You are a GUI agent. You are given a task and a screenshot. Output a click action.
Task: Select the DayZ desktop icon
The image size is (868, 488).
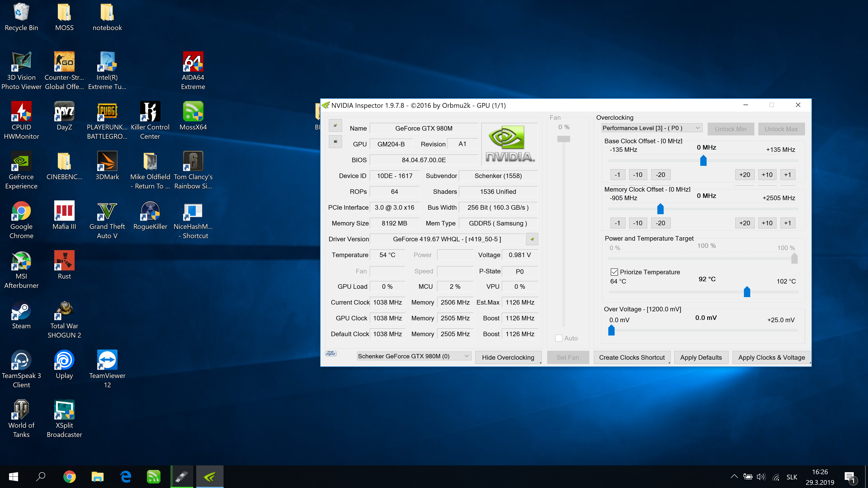(x=64, y=116)
